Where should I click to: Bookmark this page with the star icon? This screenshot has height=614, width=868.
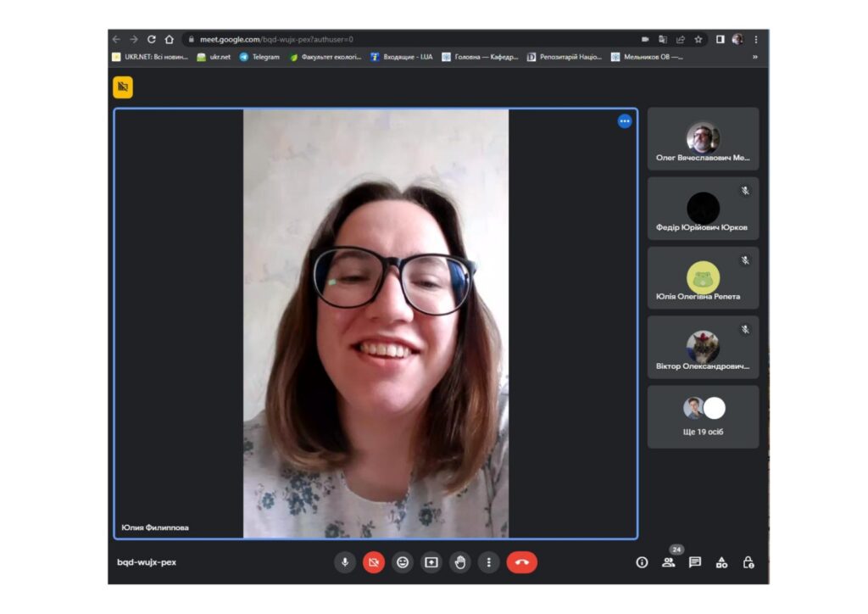[x=698, y=39]
